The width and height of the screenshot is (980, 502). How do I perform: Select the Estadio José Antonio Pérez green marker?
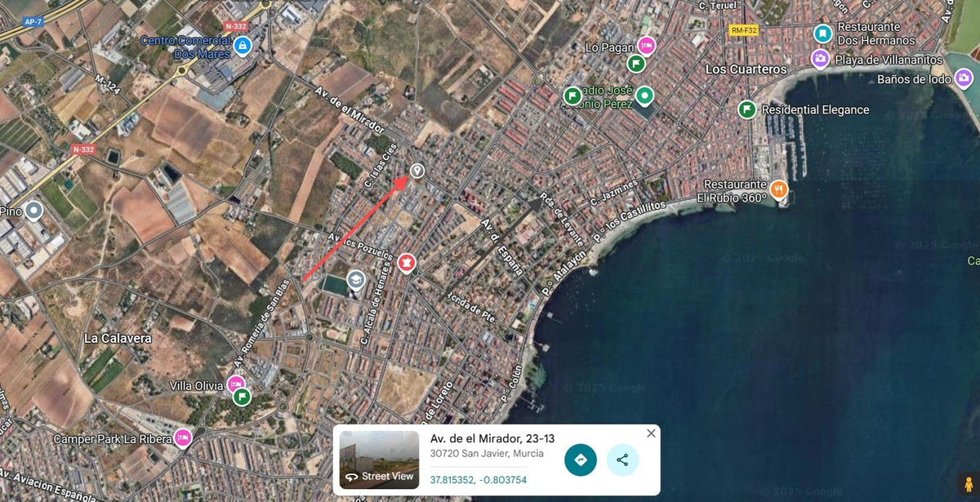point(644,96)
